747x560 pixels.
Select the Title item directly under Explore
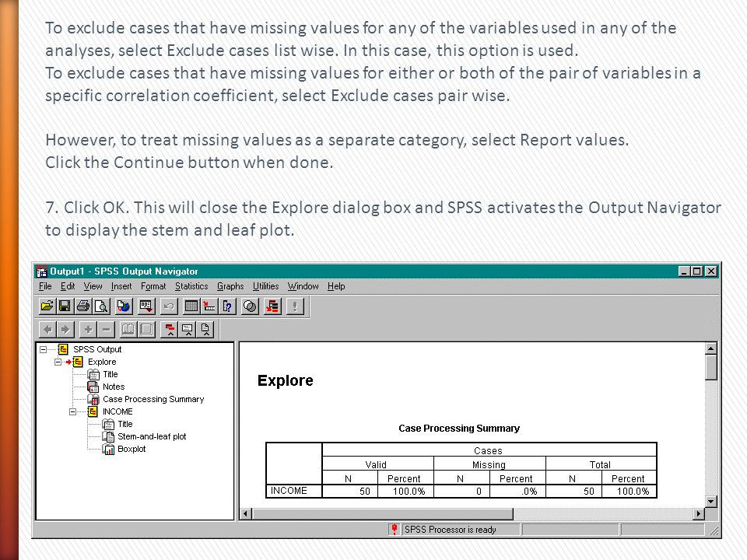point(110,374)
